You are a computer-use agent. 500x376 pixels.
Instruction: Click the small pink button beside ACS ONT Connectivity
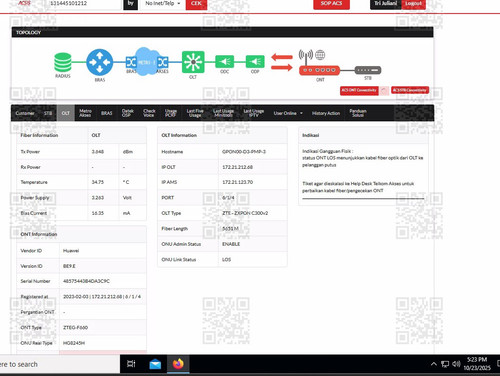click(384, 91)
